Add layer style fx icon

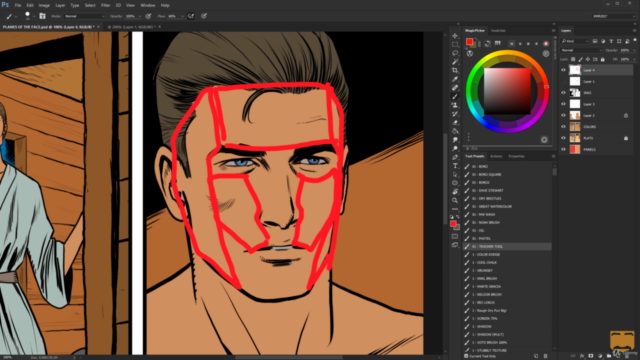[582, 356]
